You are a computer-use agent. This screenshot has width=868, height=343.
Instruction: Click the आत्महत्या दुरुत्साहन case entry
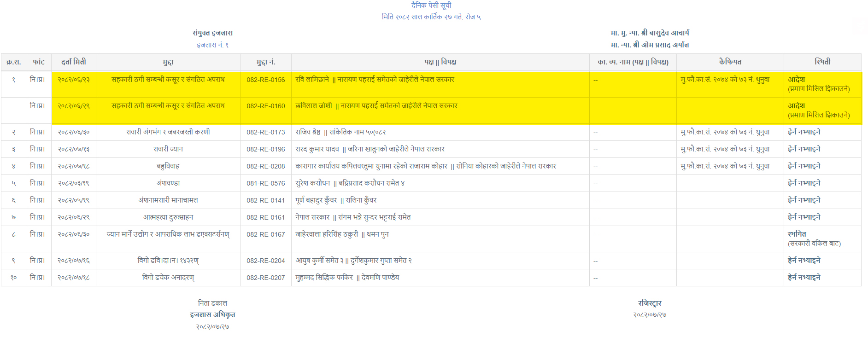tap(168, 217)
